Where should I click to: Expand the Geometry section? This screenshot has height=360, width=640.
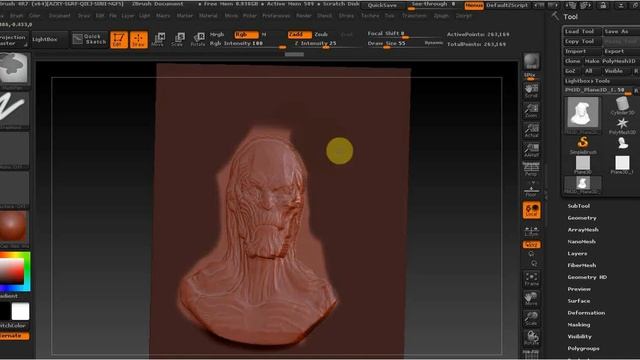pyautogui.click(x=582, y=218)
